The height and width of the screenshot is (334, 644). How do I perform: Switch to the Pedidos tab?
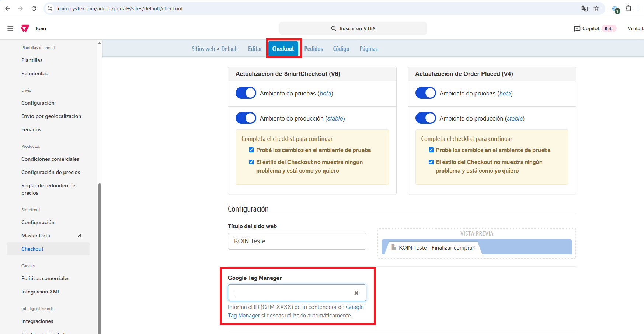click(313, 49)
